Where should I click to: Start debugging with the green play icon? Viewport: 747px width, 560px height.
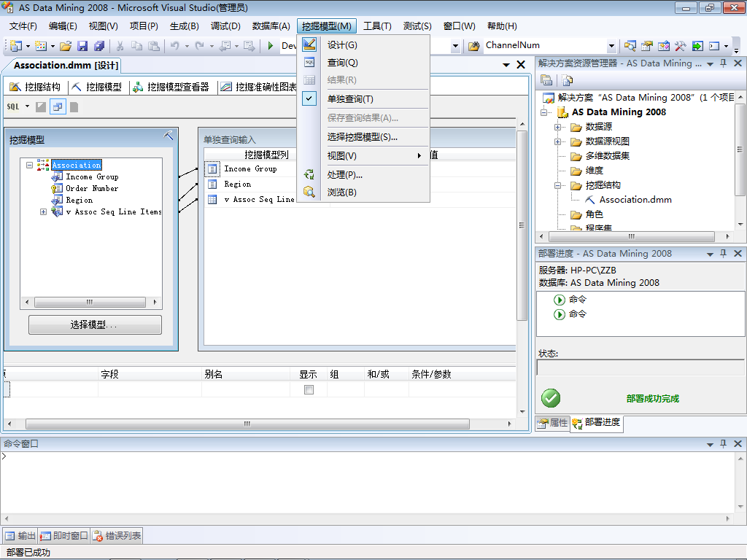pyautogui.click(x=271, y=46)
